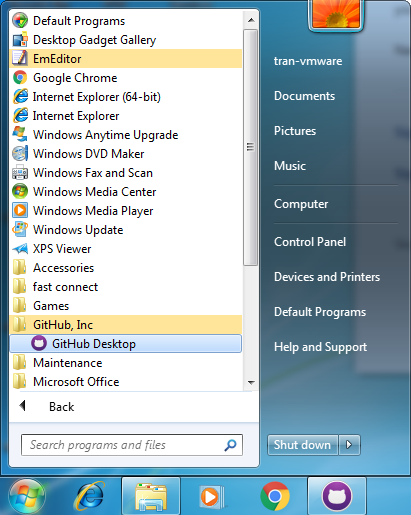Click the Search programs and files box
The height and width of the screenshot is (515, 411).
pos(132,445)
